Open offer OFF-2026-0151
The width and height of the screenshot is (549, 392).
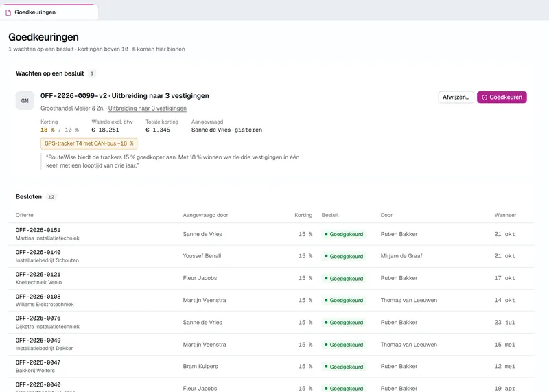point(38,230)
